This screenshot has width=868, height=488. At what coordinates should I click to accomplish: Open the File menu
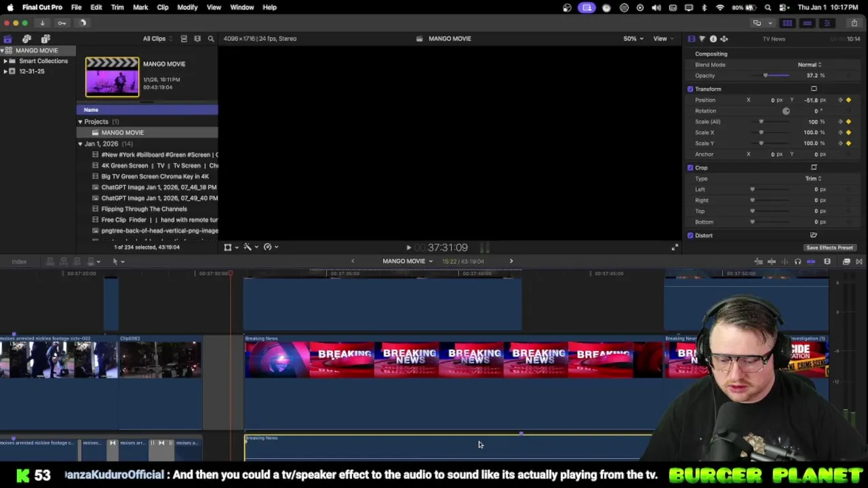77,7
